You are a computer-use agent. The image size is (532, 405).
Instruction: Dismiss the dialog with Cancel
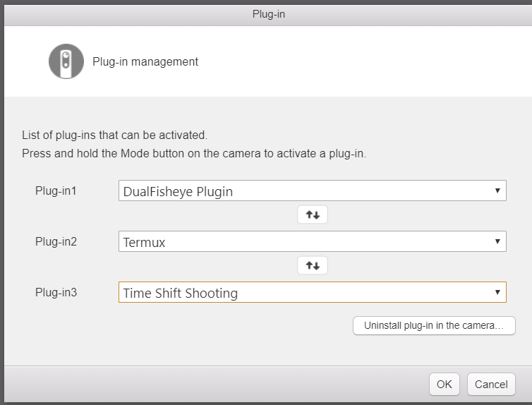(491, 385)
